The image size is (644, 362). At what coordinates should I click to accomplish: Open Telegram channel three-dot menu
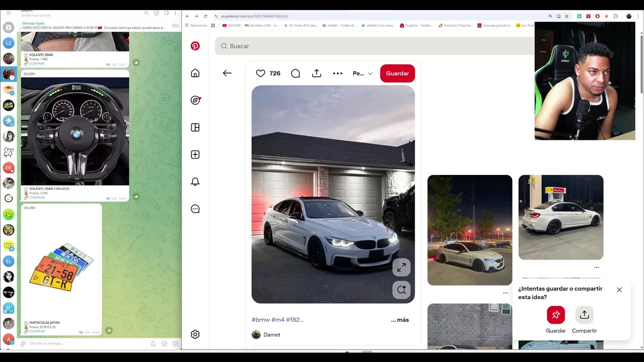coord(176,13)
